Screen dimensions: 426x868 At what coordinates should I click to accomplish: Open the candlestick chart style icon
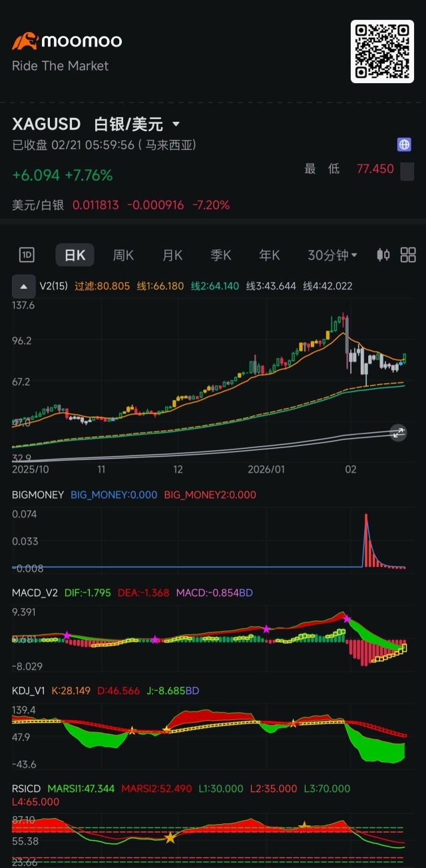(x=383, y=254)
